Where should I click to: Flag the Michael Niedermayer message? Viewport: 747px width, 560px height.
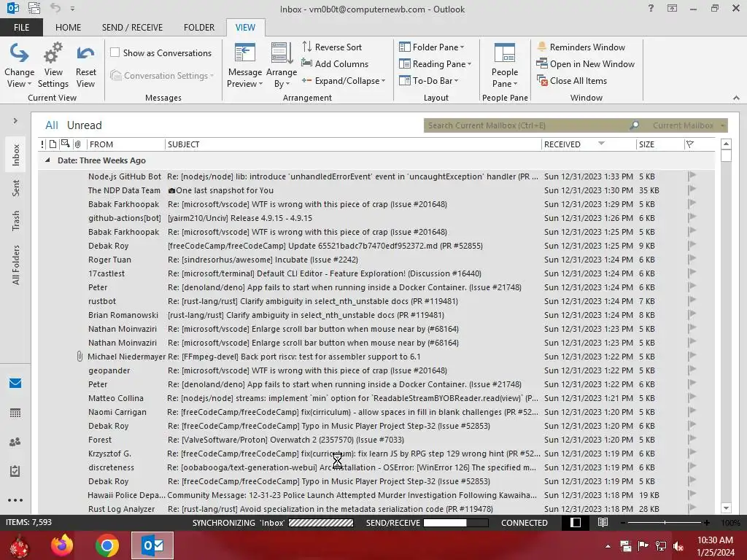(x=692, y=356)
